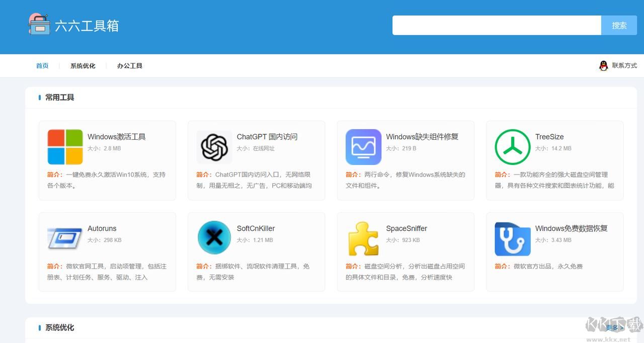This screenshot has height=343, width=644.
Task: Click the 六六工具箱 toolbox logo
Action: click(x=40, y=24)
